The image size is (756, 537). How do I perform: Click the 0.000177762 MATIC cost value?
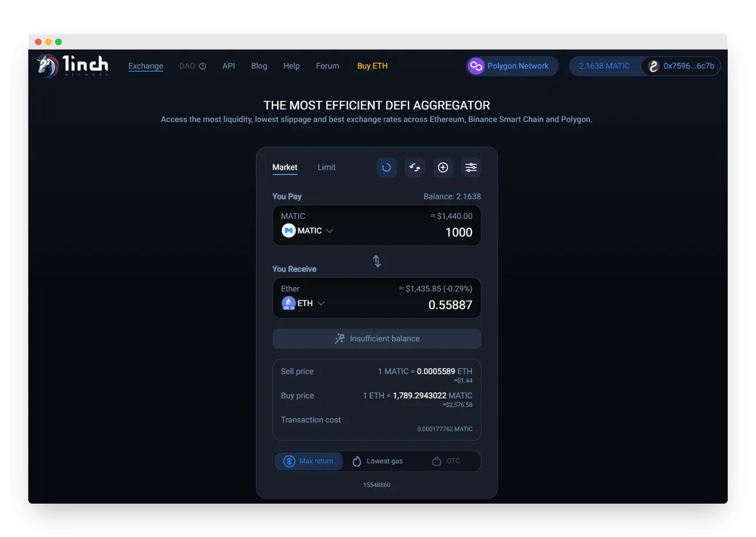coord(445,429)
